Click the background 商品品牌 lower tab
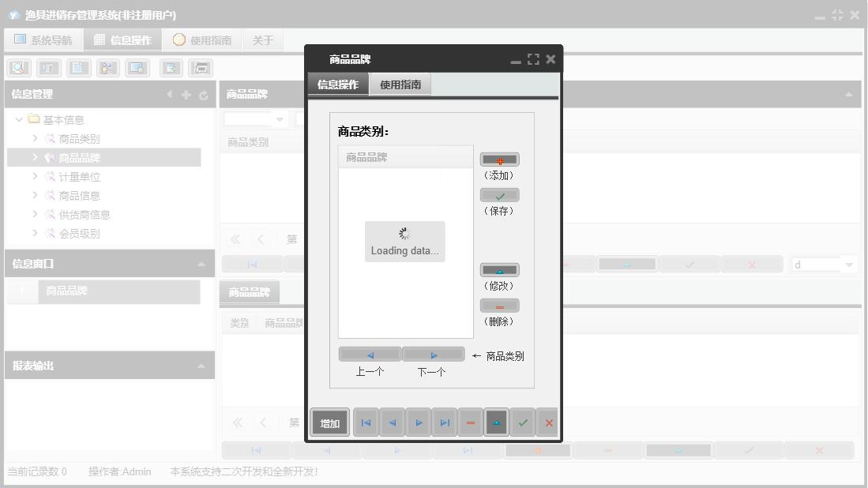 (x=249, y=292)
